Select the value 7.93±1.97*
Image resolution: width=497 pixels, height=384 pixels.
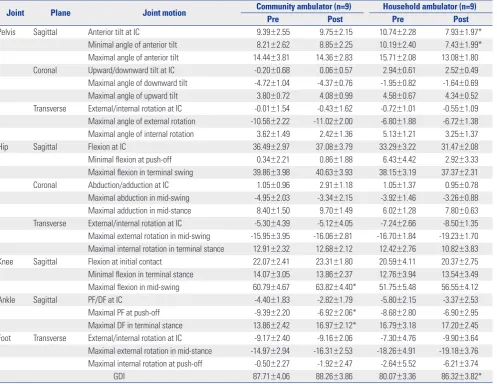(463, 32)
